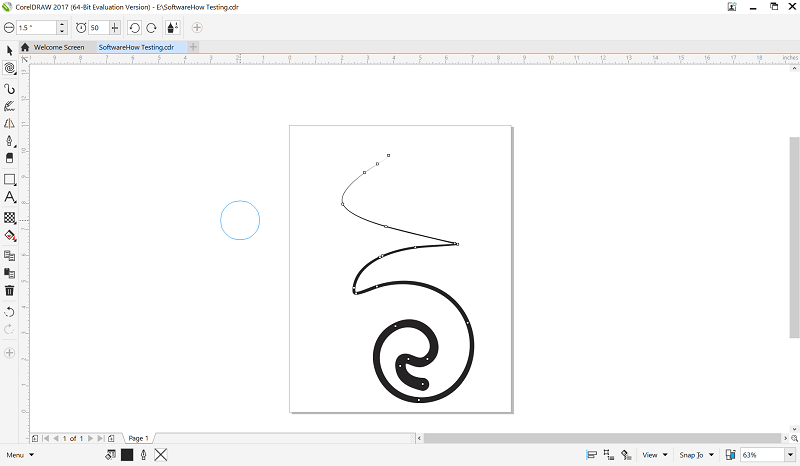Open the 63% zoom level dropdown

(790, 455)
